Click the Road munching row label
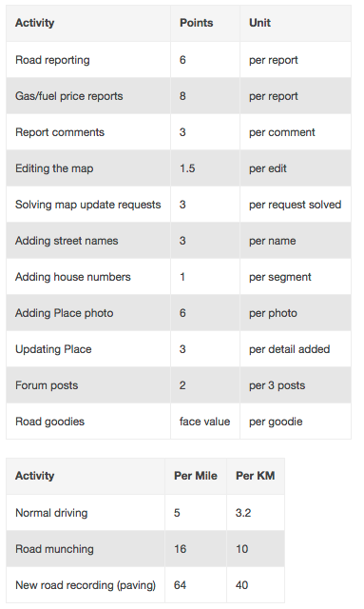Image resolution: width=364 pixels, height=609 pixels. pos(54,549)
